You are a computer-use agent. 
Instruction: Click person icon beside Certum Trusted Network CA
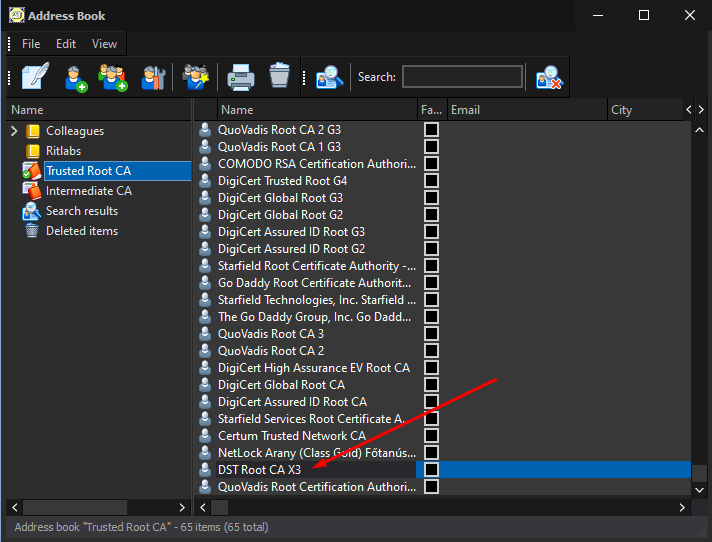(x=205, y=436)
